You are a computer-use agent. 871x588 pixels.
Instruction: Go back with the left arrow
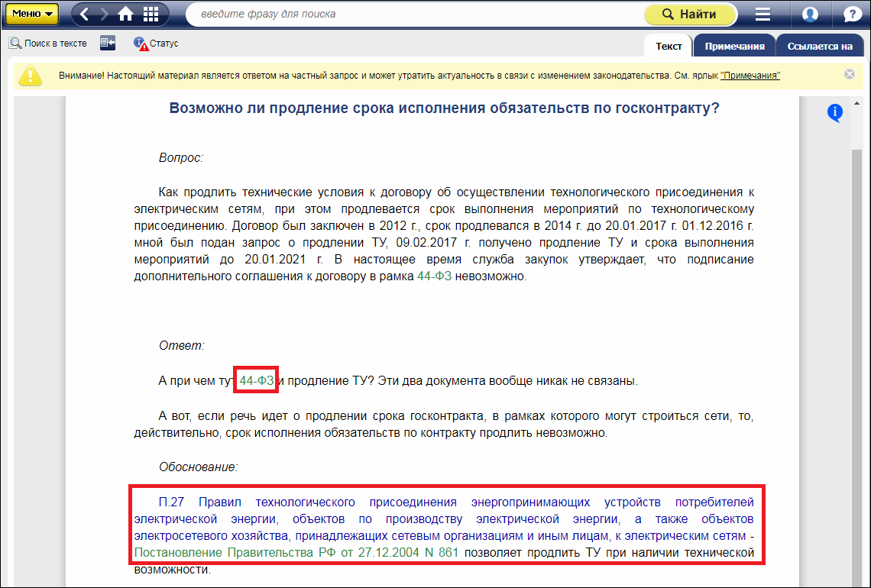86,14
